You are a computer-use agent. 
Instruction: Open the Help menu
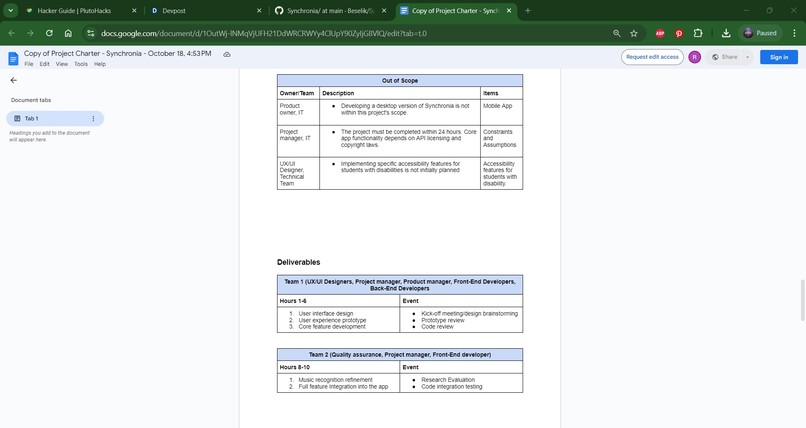[100, 64]
